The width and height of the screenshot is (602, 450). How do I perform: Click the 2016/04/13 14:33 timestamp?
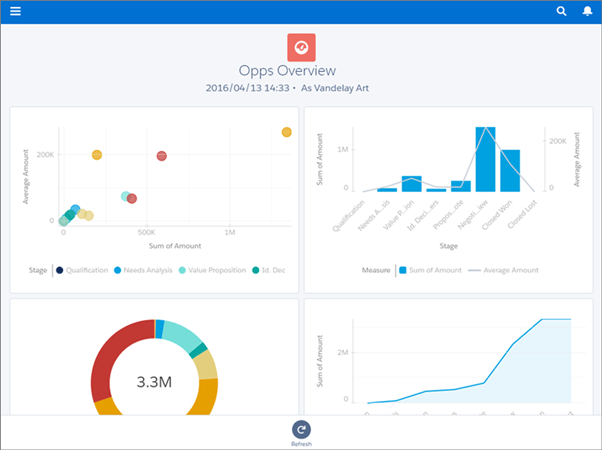[247, 88]
